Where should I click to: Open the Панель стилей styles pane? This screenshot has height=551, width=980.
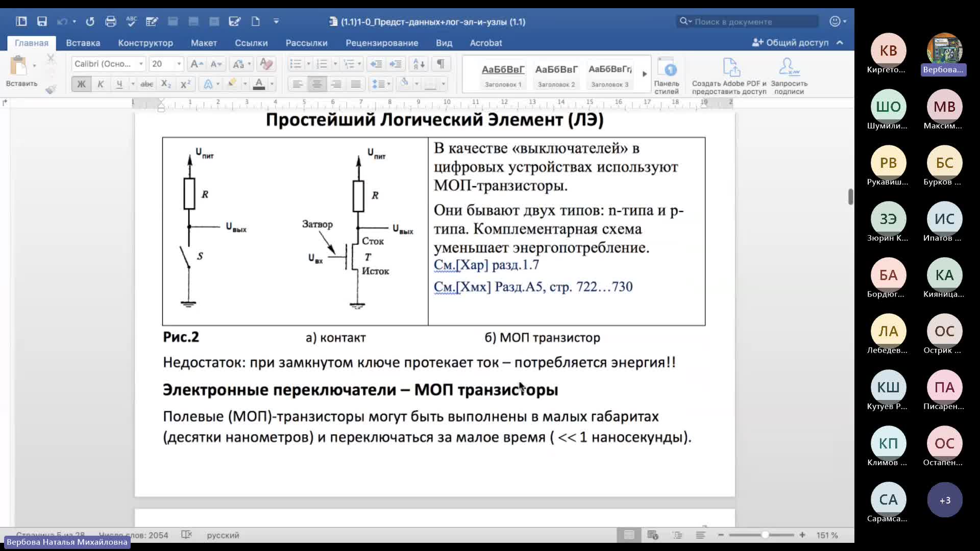pos(667,76)
